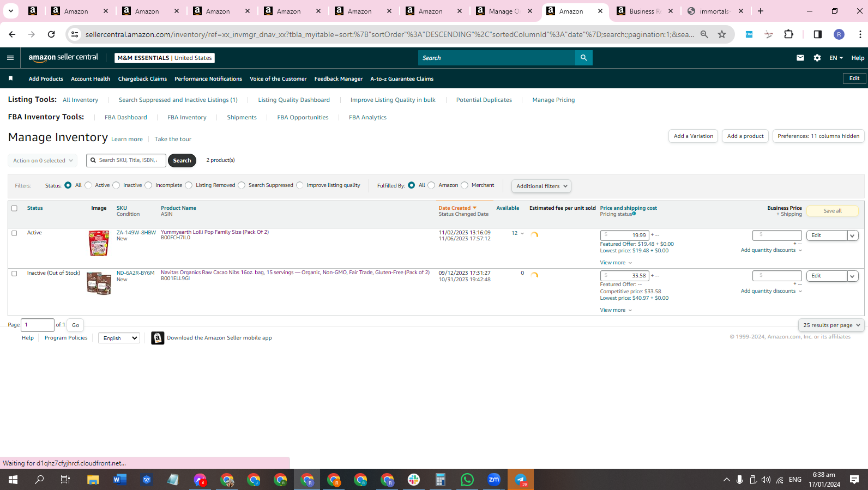The height and width of the screenshot is (490, 868).
Task: Switch to the immortals browser tab
Action: click(x=715, y=11)
